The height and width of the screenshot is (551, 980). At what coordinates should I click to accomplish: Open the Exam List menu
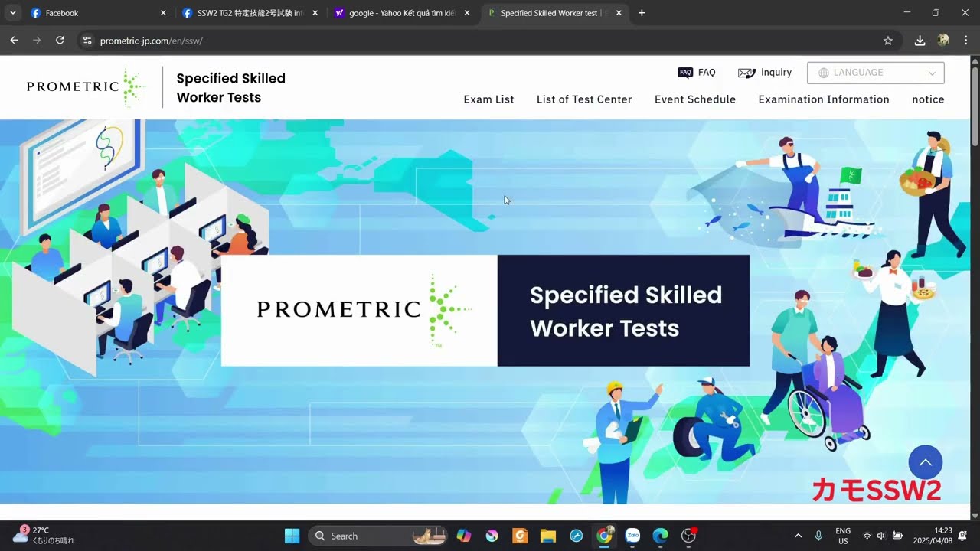point(488,99)
